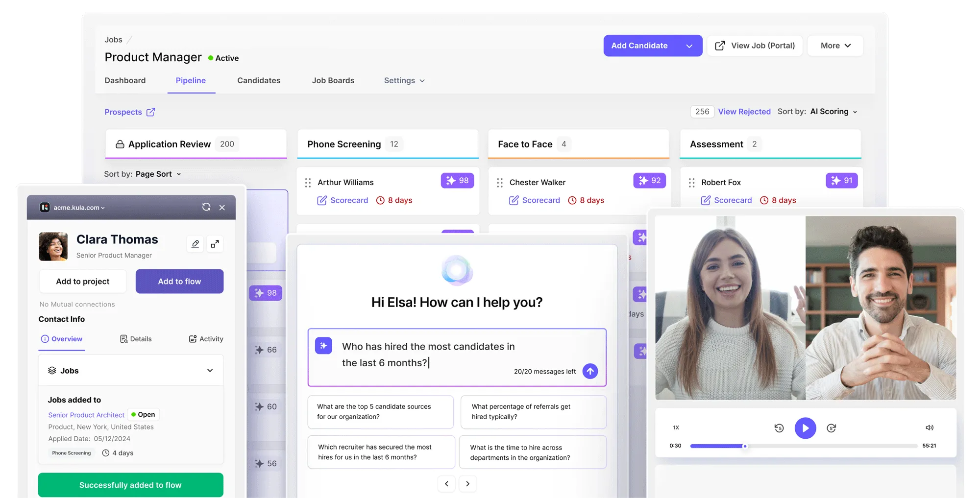Open the Add Candidate dropdown arrow
Screen dimensions: 980x498
coord(689,46)
